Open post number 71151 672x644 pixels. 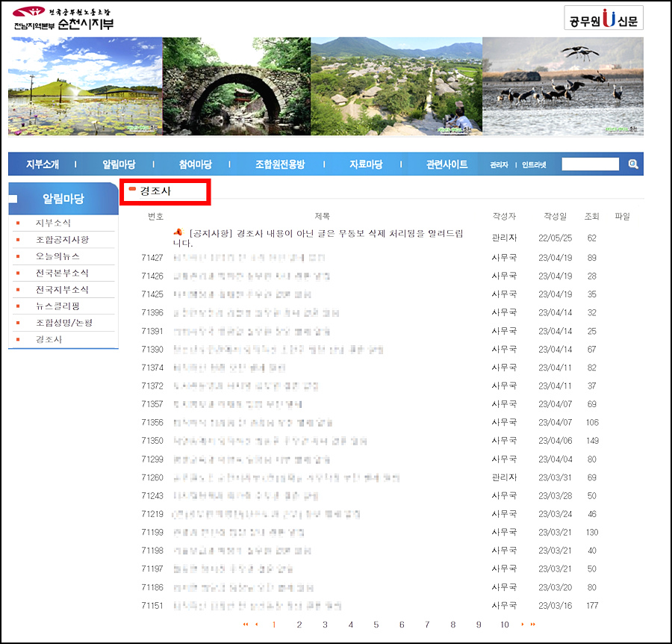[x=257, y=605]
